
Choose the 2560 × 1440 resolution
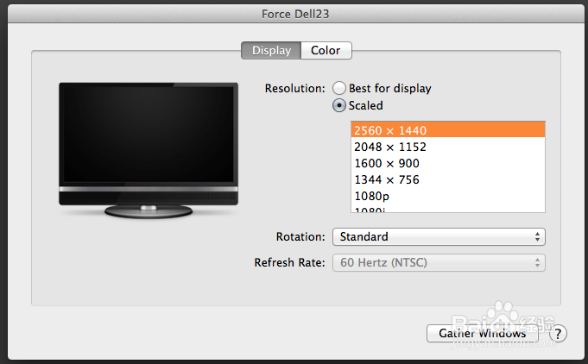[x=448, y=130]
